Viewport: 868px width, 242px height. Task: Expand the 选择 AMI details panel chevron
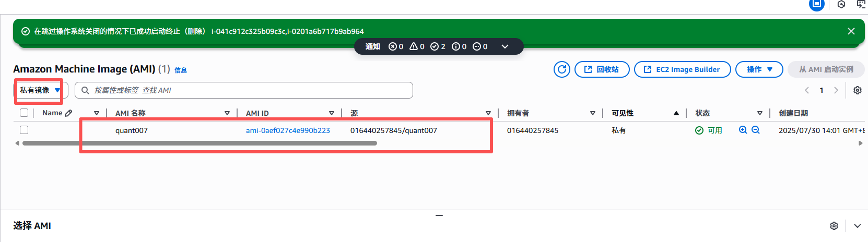tap(858, 226)
